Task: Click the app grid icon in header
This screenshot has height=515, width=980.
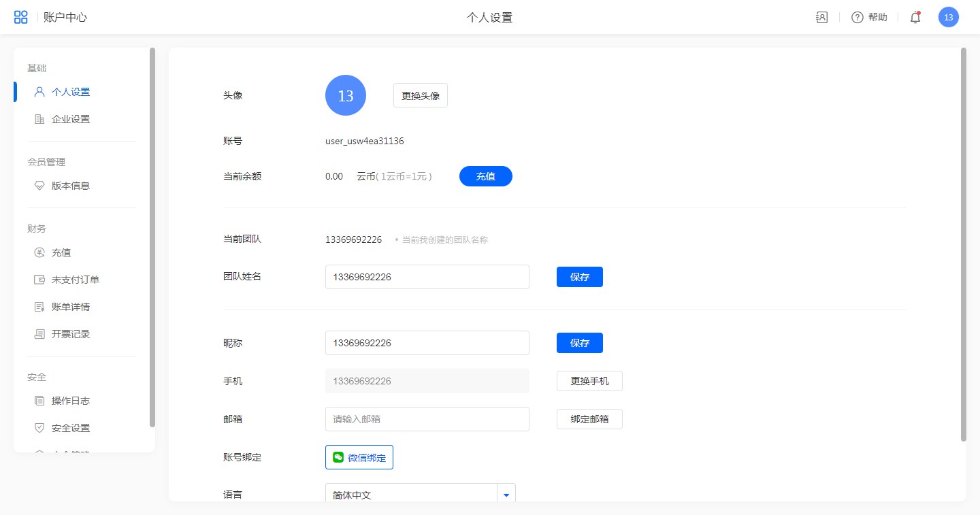Action: pyautogui.click(x=21, y=17)
